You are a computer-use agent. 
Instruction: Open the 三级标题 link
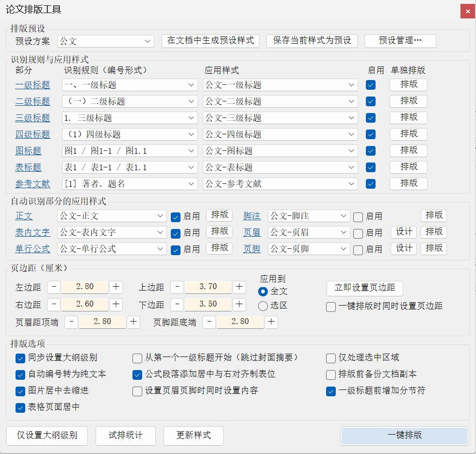(x=33, y=118)
